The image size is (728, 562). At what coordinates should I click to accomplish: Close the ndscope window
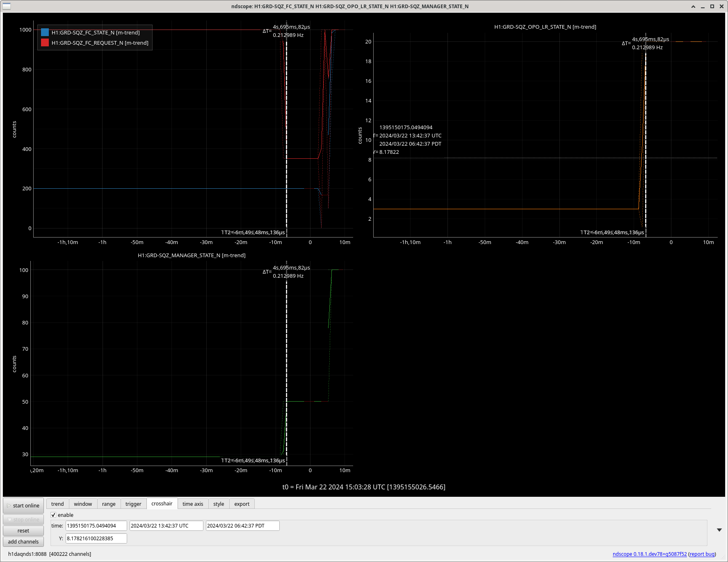pyautogui.click(x=721, y=6)
